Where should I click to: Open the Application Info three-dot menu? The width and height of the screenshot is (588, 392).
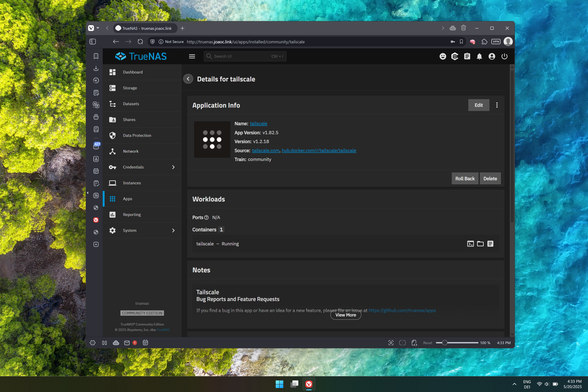[497, 105]
